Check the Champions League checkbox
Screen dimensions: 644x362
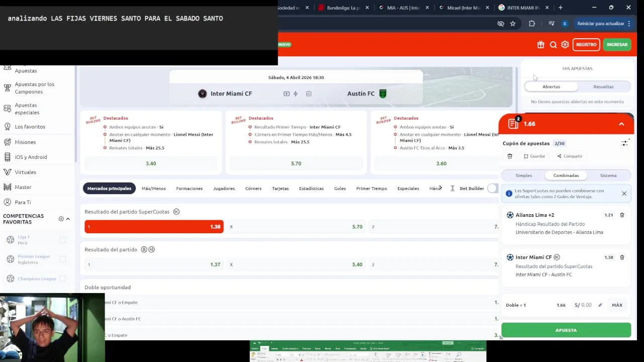tap(63, 279)
